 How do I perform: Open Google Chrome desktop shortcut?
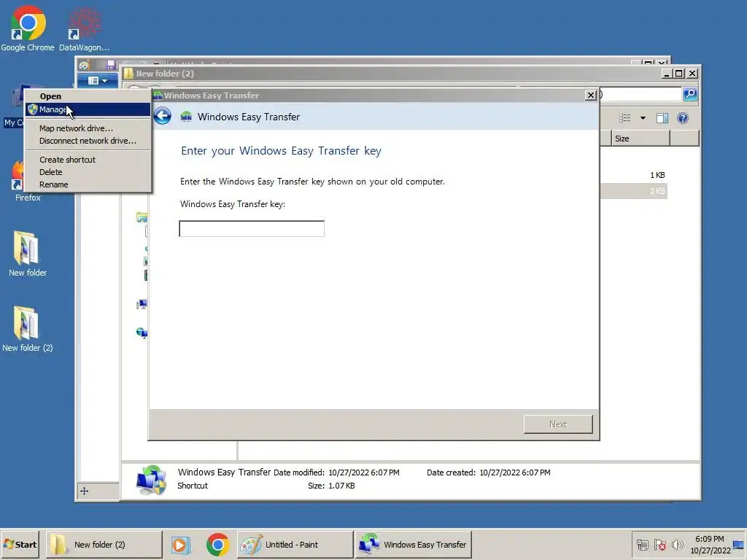pos(28,28)
